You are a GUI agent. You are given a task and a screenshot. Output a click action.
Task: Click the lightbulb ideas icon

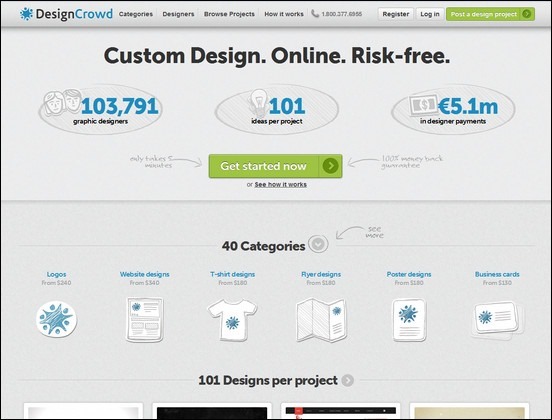pos(258,102)
